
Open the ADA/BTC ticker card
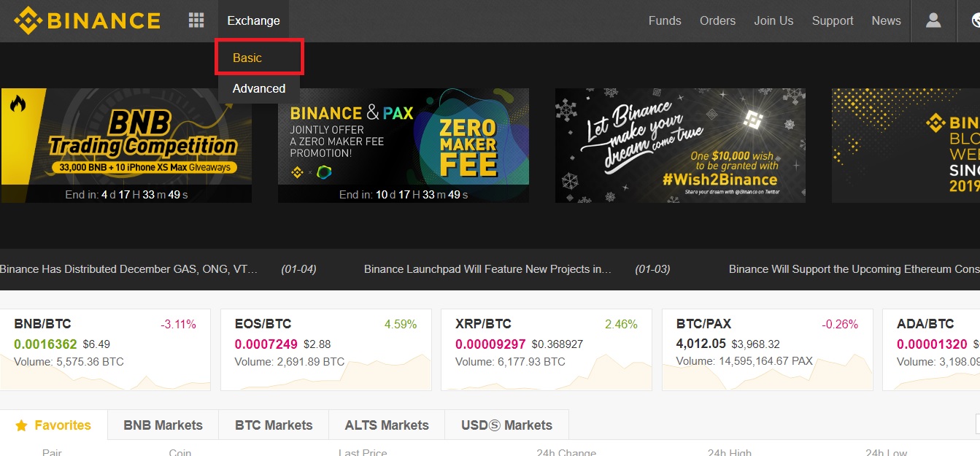[x=931, y=349]
